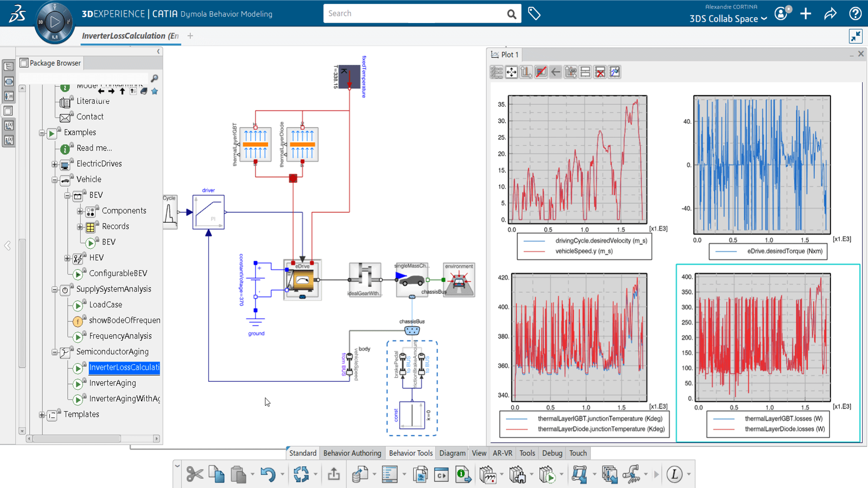868x488 pixels.
Task: Click the up arrow in Package Browser
Action: 122,91
